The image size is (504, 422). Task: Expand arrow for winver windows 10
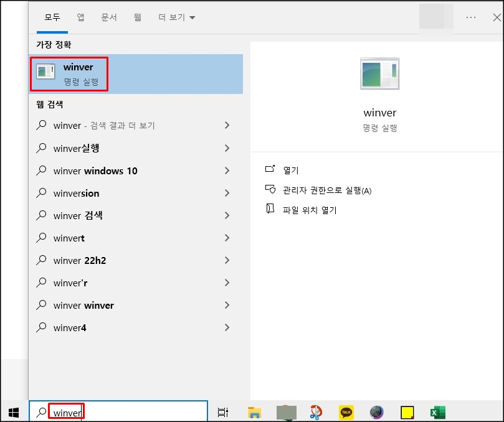227,171
